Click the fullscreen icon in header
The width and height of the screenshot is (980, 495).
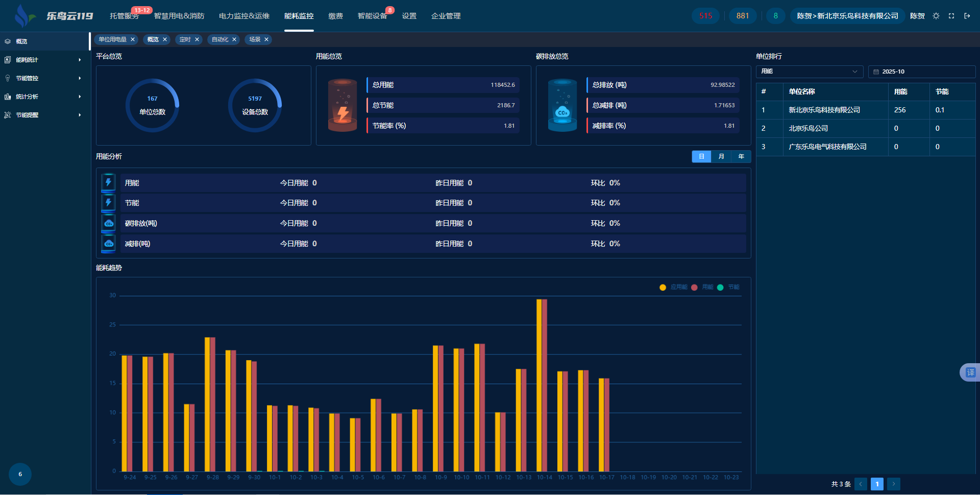(x=951, y=16)
